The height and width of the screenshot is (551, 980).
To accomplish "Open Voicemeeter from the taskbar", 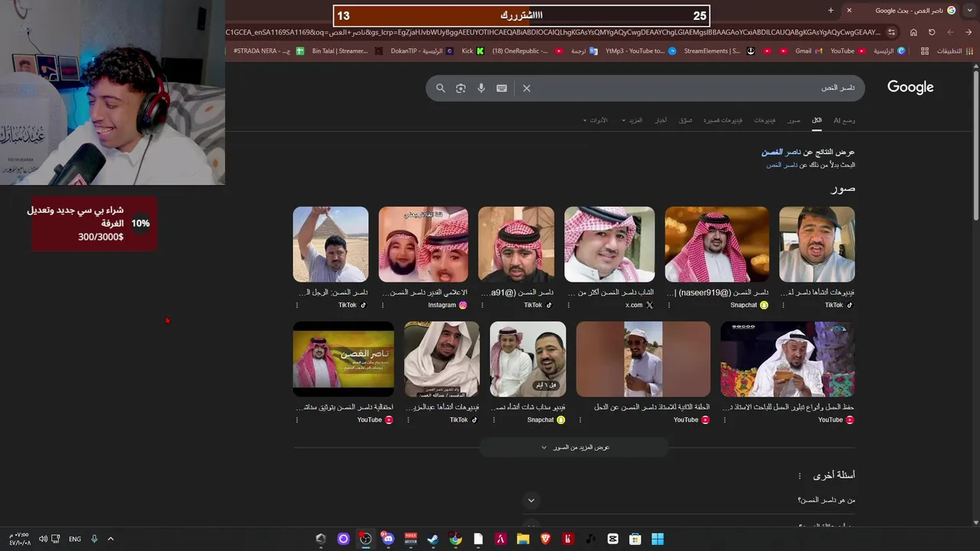I will tap(410, 539).
